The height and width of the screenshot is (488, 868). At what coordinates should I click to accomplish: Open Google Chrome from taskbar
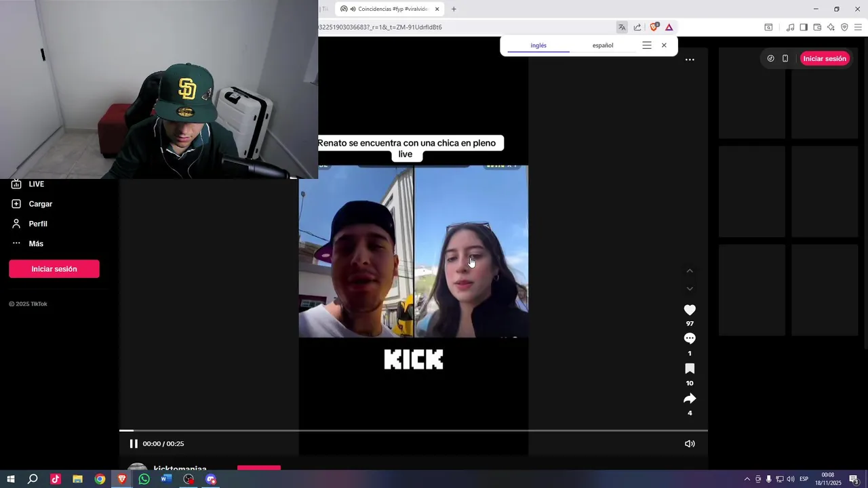100,479
